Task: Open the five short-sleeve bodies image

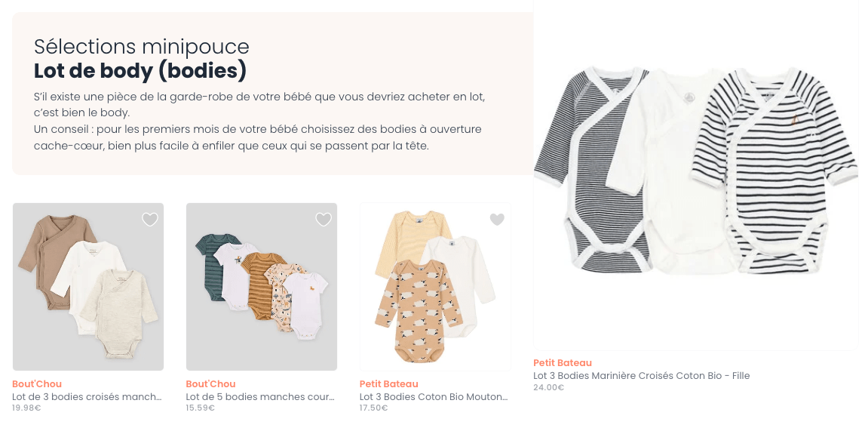Action: (x=261, y=287)
